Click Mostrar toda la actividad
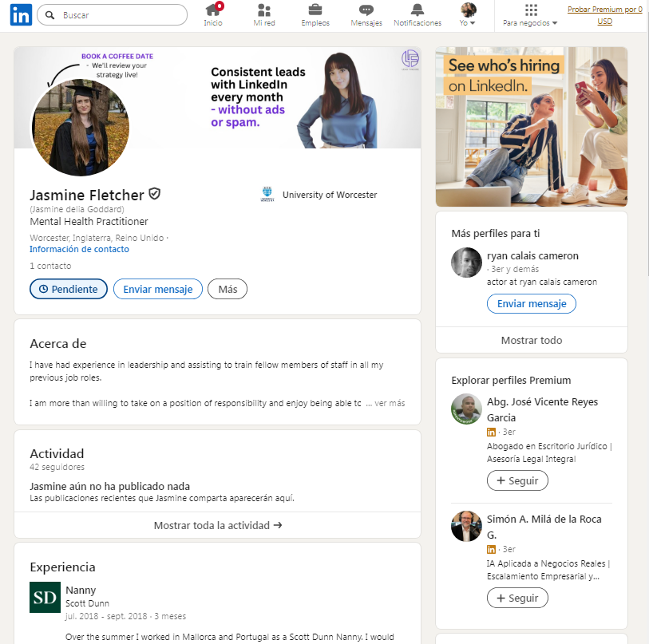This screenshot has height=644, width=649. click(x=218, y=525)
